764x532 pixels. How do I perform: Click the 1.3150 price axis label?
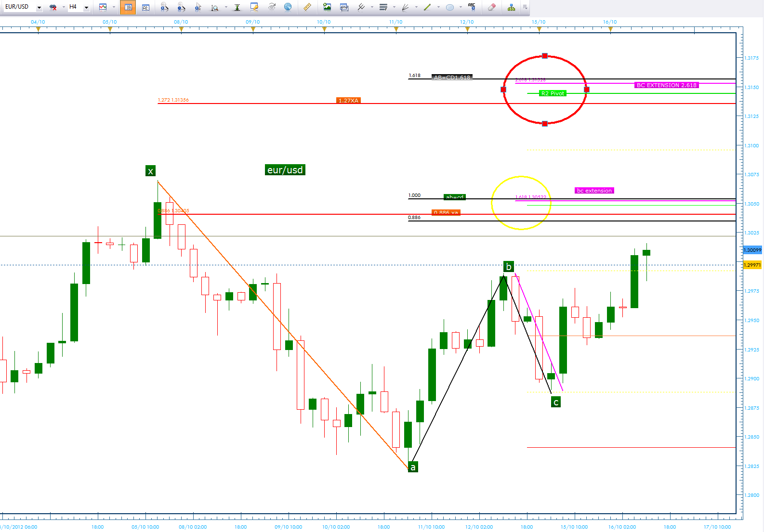tap(751, 87)
